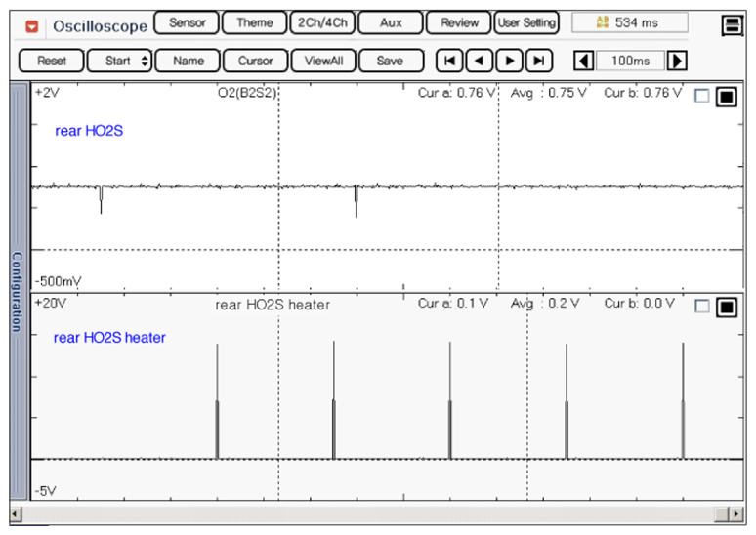
Task: Maximize the O2(B2S2) channel view
Action: 726,97
